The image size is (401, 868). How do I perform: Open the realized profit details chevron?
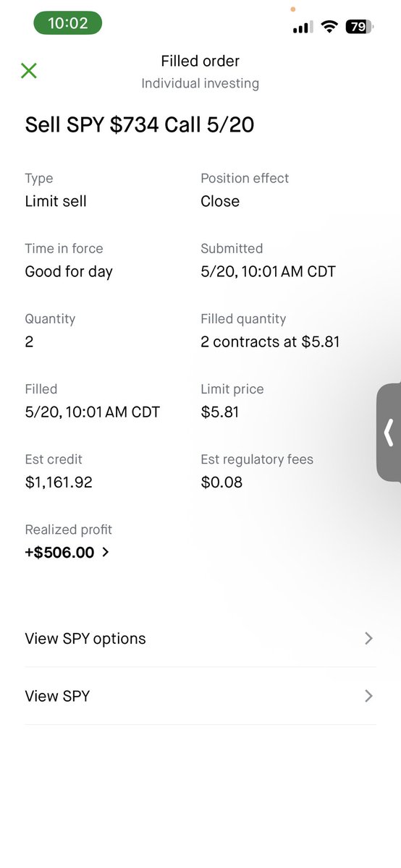[x=106, y=553]
